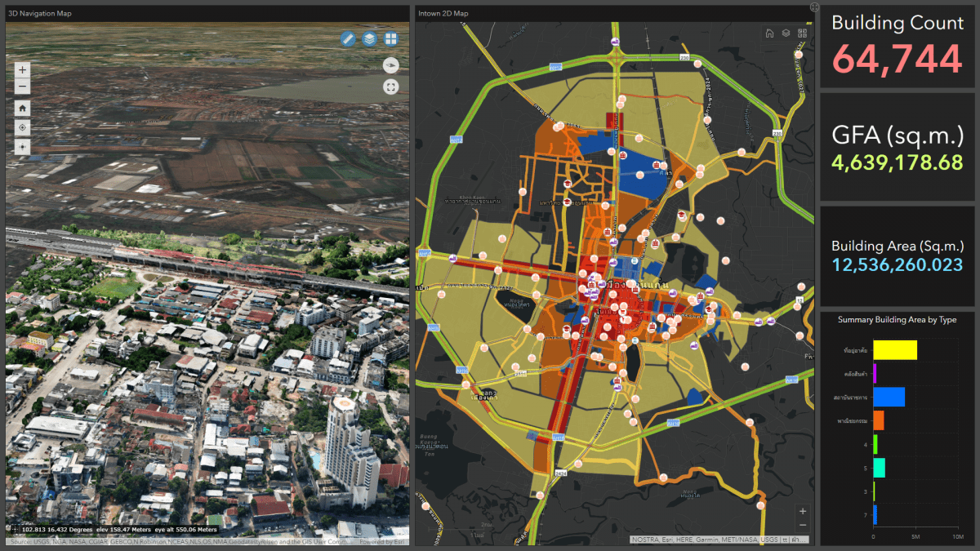Select the blue bar in building area chart
Image resolution: width=980 pixels, height=551 pixels.
[x=889, y=397]
